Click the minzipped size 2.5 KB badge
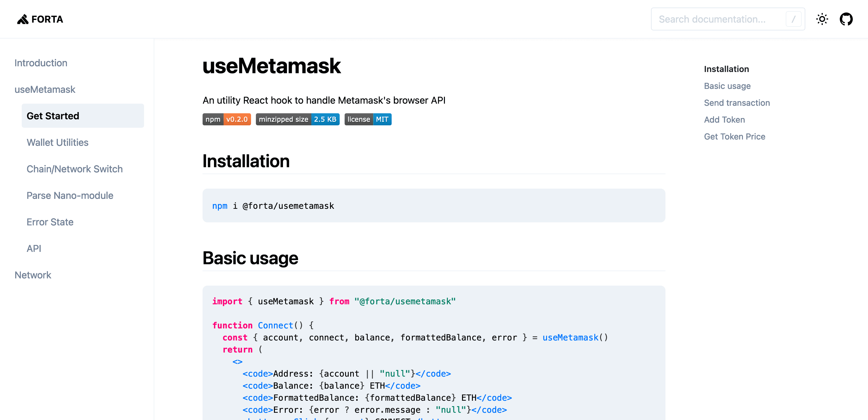 click(x=297, y=119)
